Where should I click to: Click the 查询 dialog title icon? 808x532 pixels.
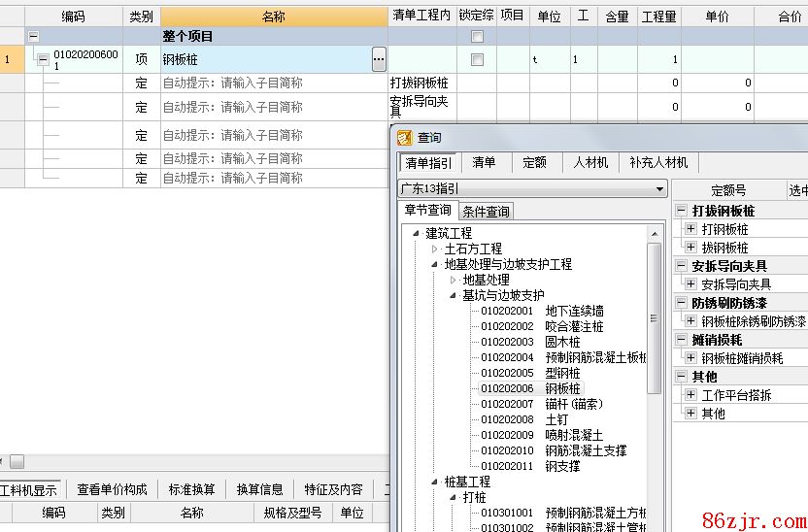coord(406,137)
